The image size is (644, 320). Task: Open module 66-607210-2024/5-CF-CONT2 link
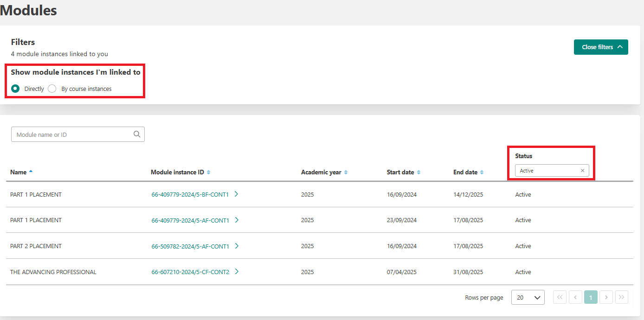pos(190,272)
